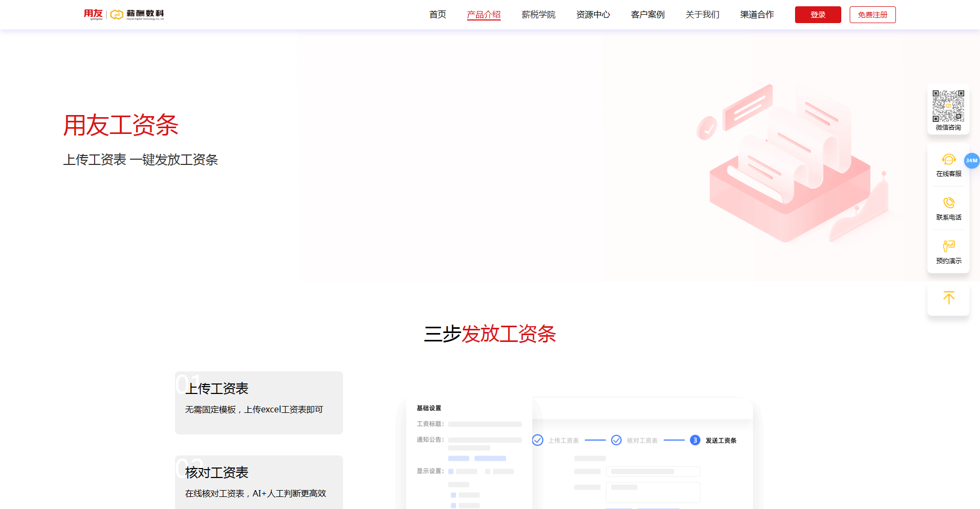980x509 pixels.
Task: Click the back-to-top arrow icon
Action: [948, 298]
